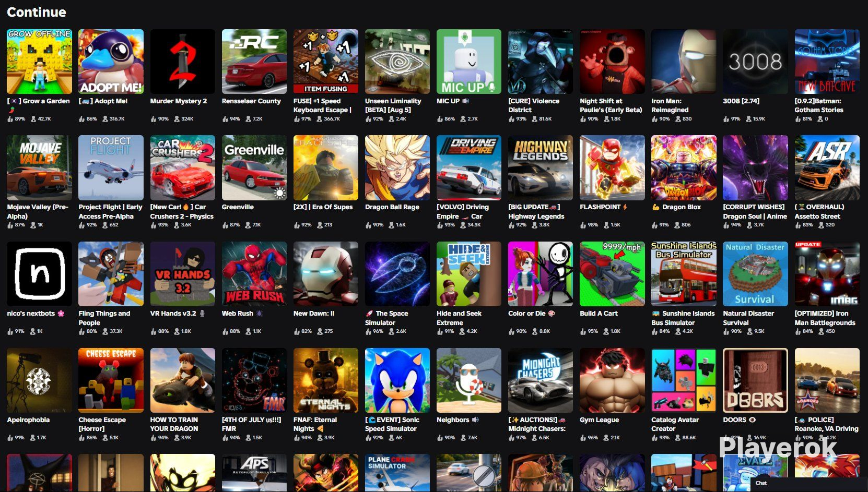The image size is (868, 492).
Task: Click the '[4TH OF JULY us!!!] FMR' title
Action: point(251,424)
